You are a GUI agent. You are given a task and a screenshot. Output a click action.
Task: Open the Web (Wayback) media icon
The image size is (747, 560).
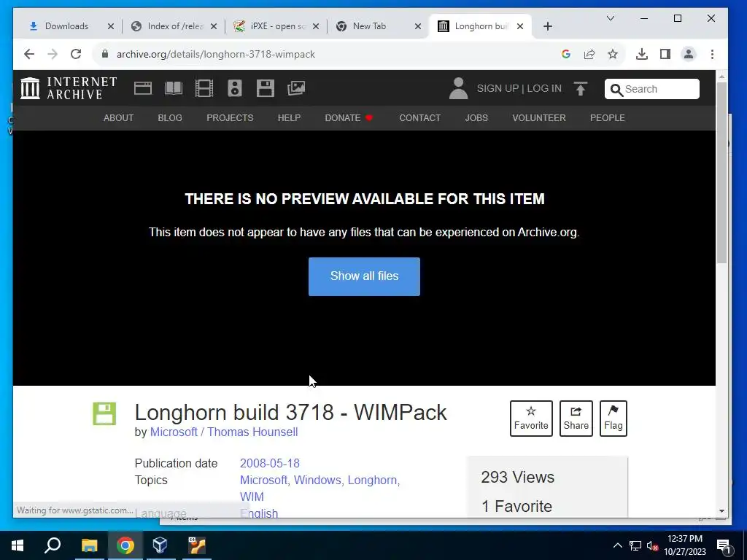point(143,88)
